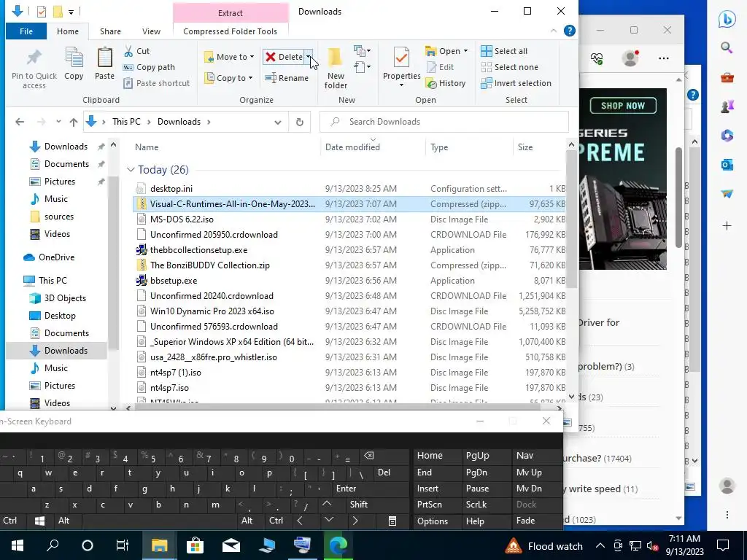Click Edge sidebar tools briefcase icon

(x=727, y=77)
